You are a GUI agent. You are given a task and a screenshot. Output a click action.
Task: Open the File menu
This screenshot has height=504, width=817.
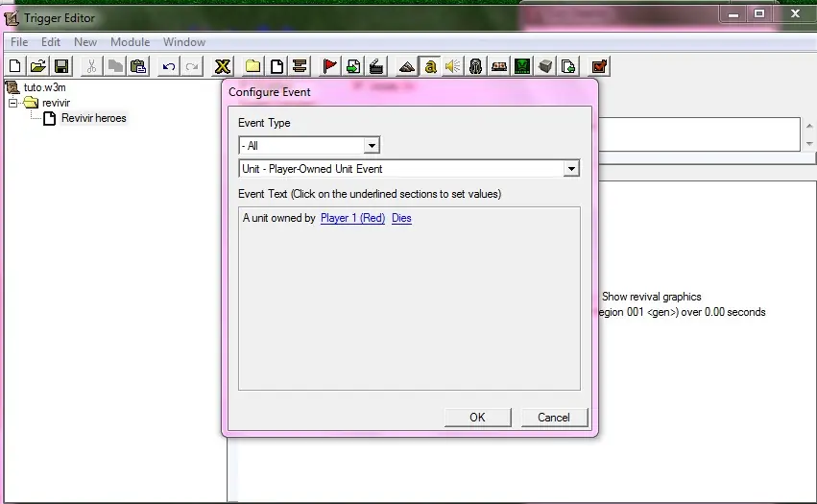coord(19,41)
